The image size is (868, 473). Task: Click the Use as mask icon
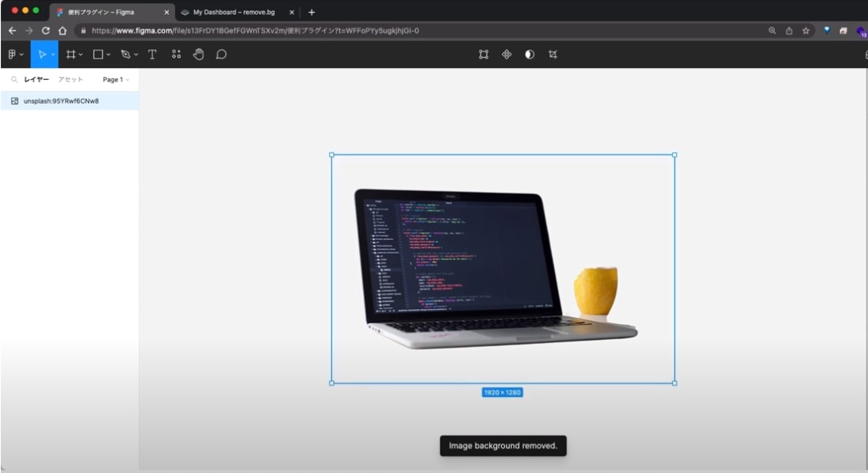(x=530, y=54)
